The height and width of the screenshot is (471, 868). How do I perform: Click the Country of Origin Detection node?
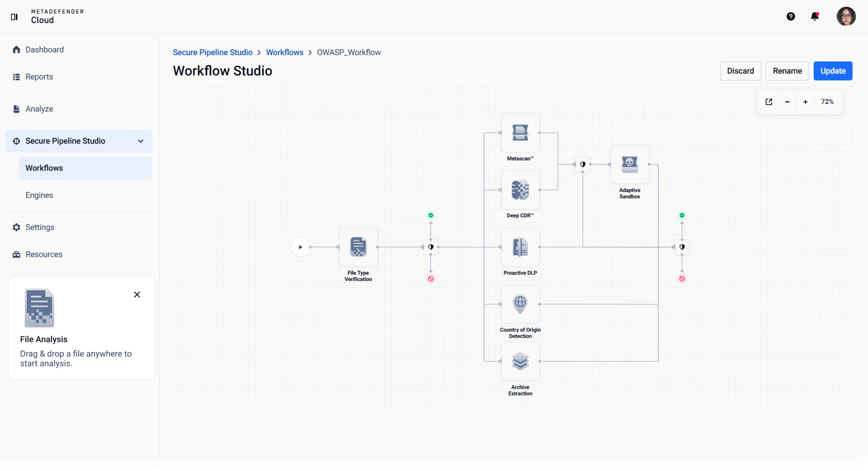tap(520, 304)
